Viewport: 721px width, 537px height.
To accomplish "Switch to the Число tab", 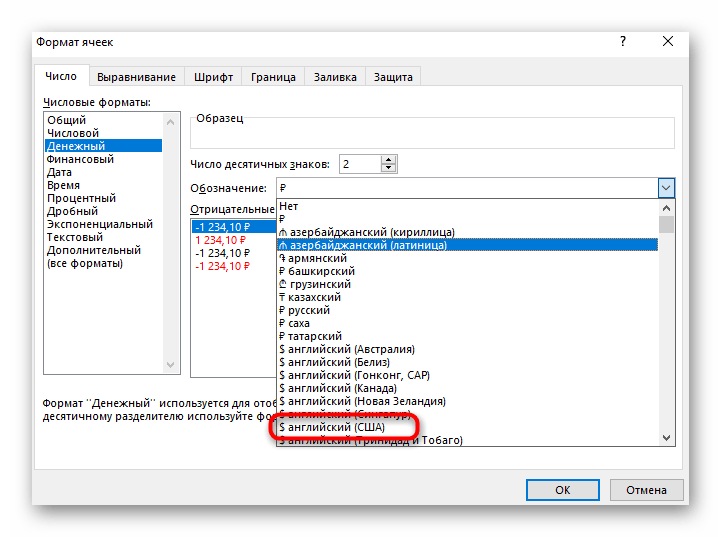I will 61,76.
